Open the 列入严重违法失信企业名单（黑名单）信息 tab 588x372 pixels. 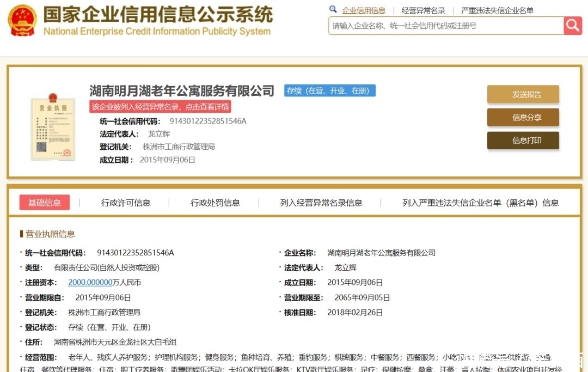(480, 203)
